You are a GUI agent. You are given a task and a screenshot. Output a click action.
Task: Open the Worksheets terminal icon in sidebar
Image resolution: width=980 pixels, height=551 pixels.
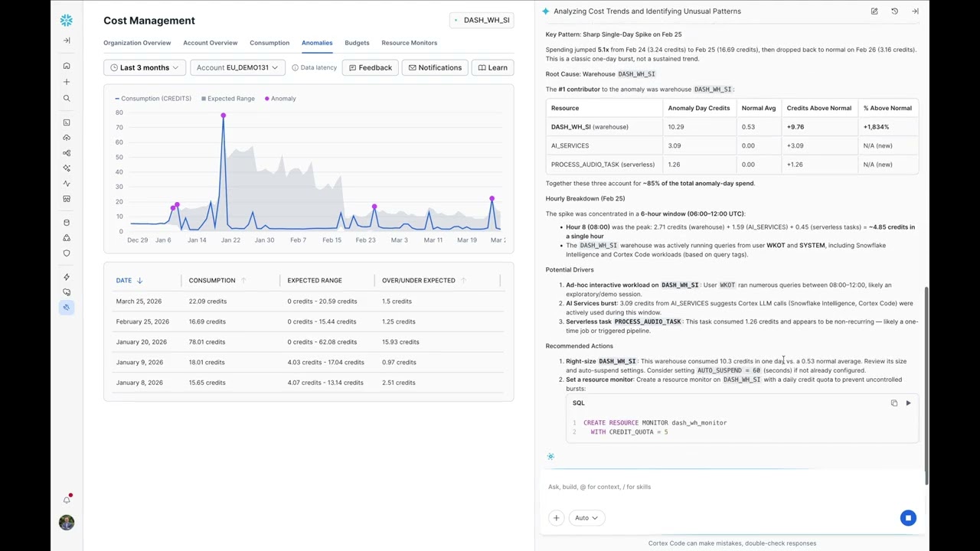(67, 122)
